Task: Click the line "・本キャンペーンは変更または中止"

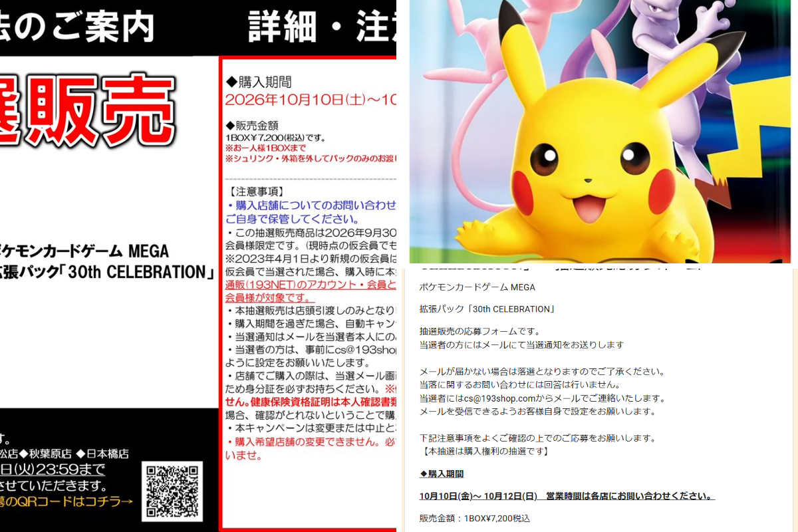Action: click(x=311, y=428)
